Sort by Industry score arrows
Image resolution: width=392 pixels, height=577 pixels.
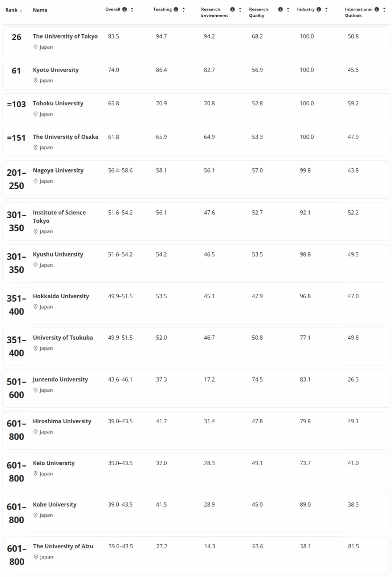(326, 9)
